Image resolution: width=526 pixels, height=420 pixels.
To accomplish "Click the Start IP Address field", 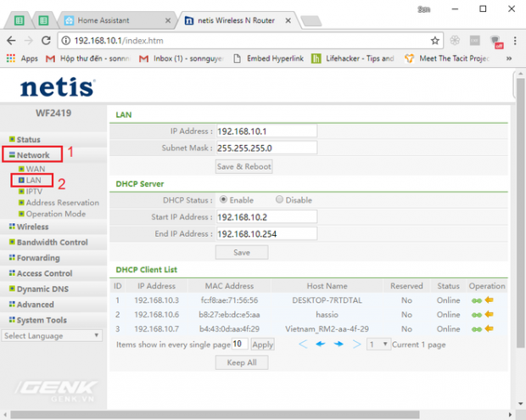I will pyautogui.click(x=266, y=216).
